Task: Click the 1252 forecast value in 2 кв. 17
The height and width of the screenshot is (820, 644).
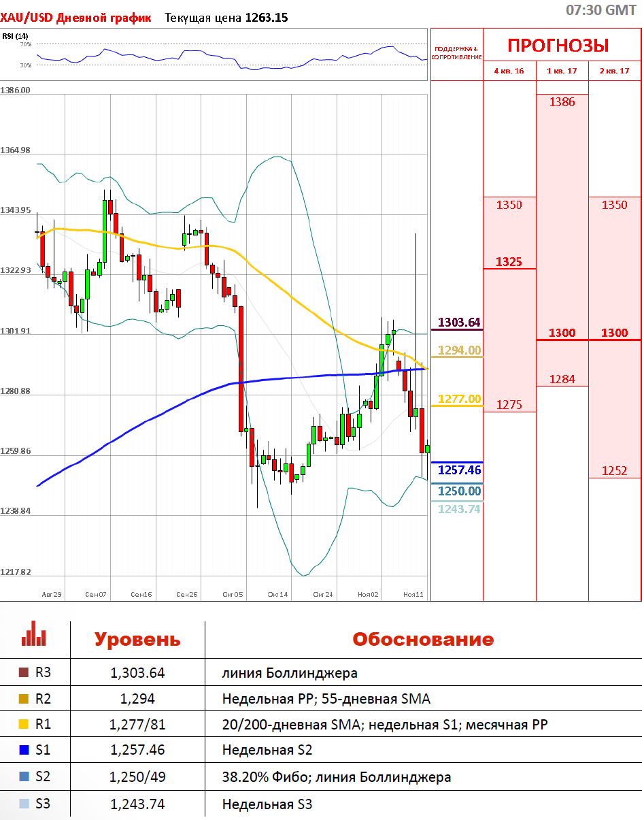Action: coord(615,471)
